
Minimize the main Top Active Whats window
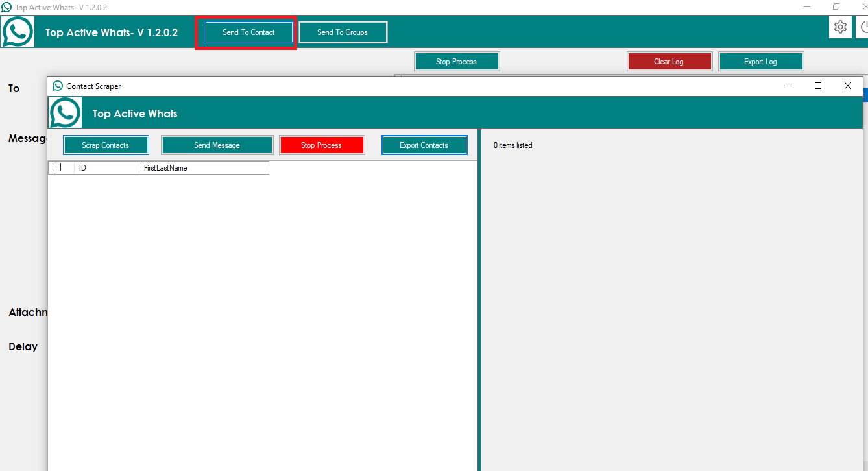coord(806,7)
